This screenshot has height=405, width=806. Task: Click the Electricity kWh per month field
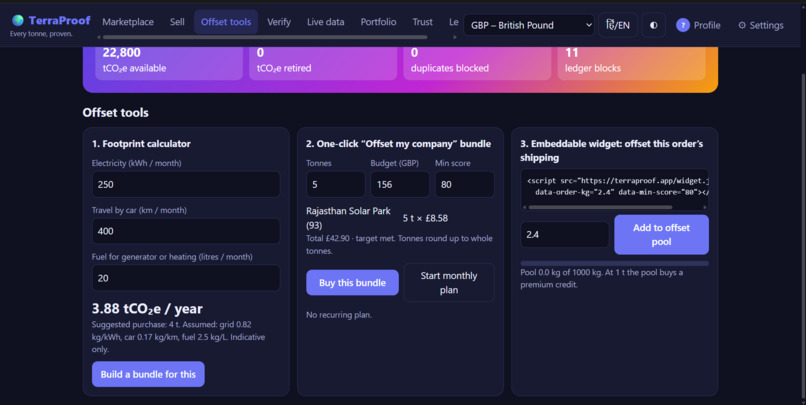click(186, 184)
